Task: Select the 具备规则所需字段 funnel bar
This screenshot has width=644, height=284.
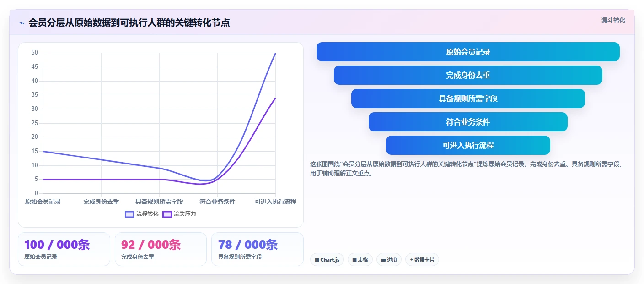Action: coord(468,98)
